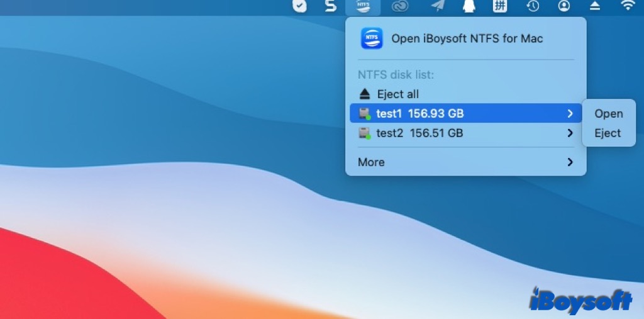Click the eject triangle icon in menu bar
The height and width of the screenshot is (319, 644).
point(595,6)
